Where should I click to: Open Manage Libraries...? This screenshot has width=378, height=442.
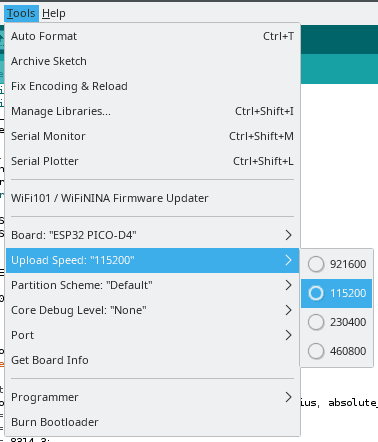point(152,111)
